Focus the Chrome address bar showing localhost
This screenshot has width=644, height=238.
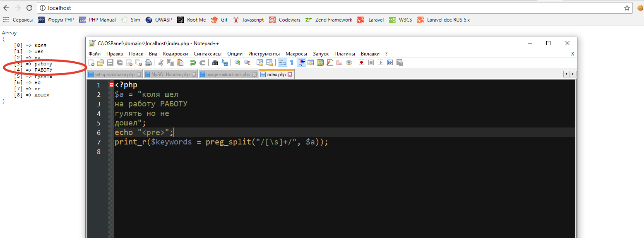pos(335,8)
